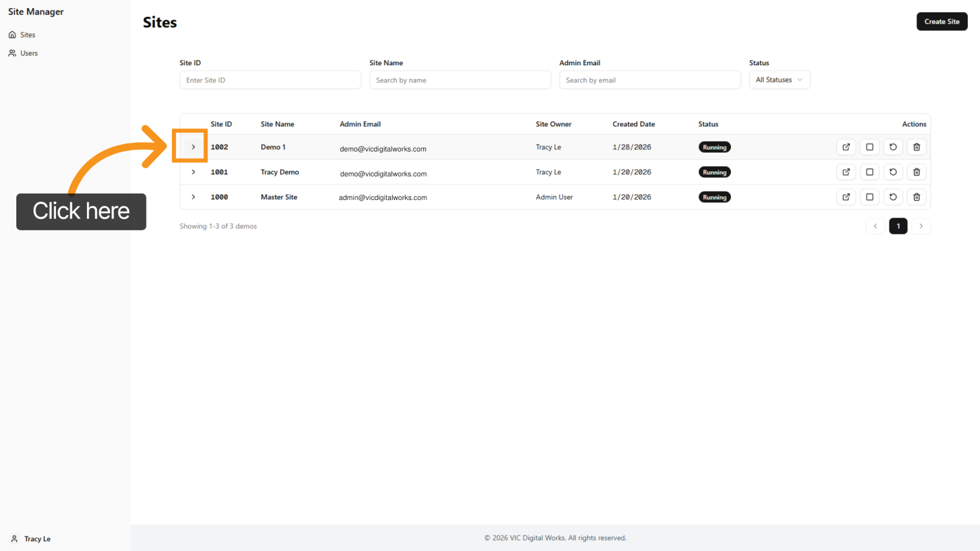
Task: Expand the Tracy Demo row details
Action: tap(193, 172)
